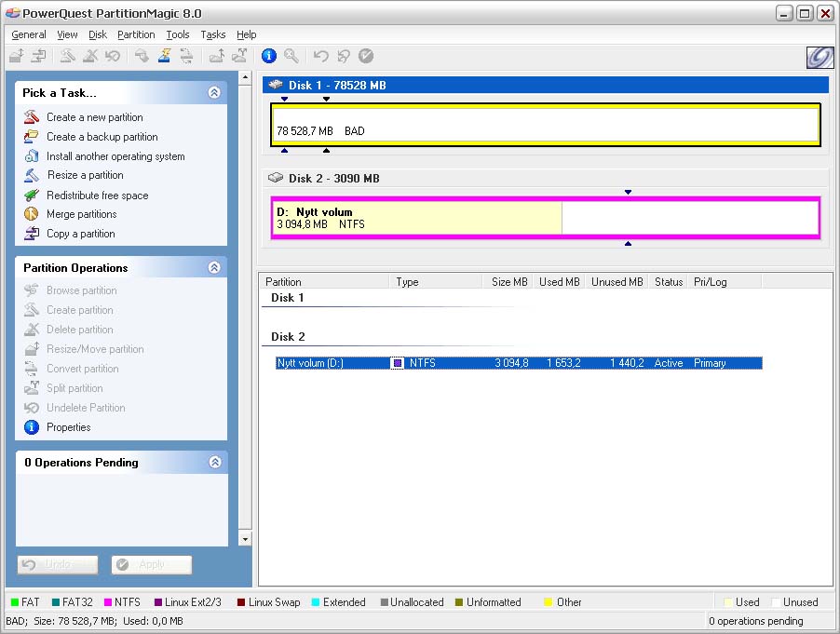Screen dimensions: 840x634
Task: Collapse the 0 Operations Pending panel
Action: [215, 462]
